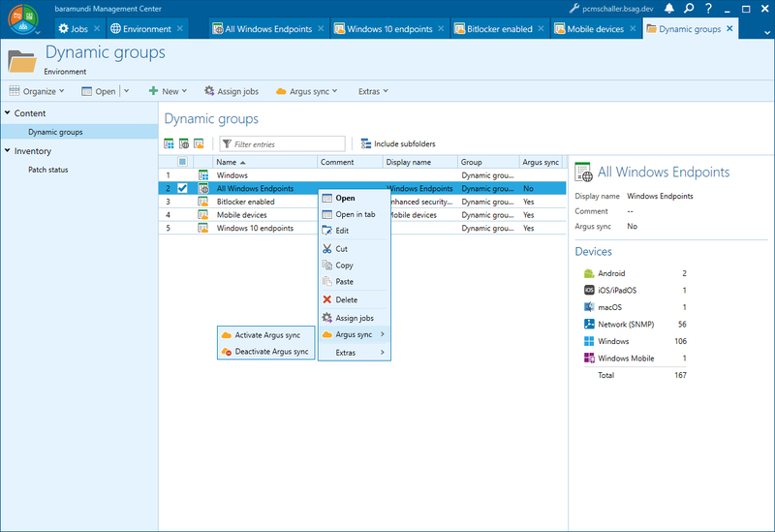Uncheck the All Windows Endpoints row checkbox
775x532 pixels.
click(182, 188)
